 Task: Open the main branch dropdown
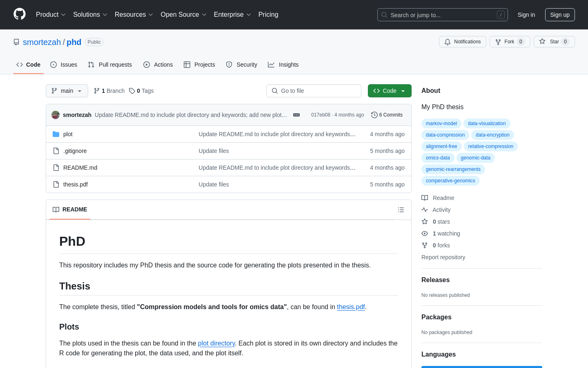tap(67, 91)
